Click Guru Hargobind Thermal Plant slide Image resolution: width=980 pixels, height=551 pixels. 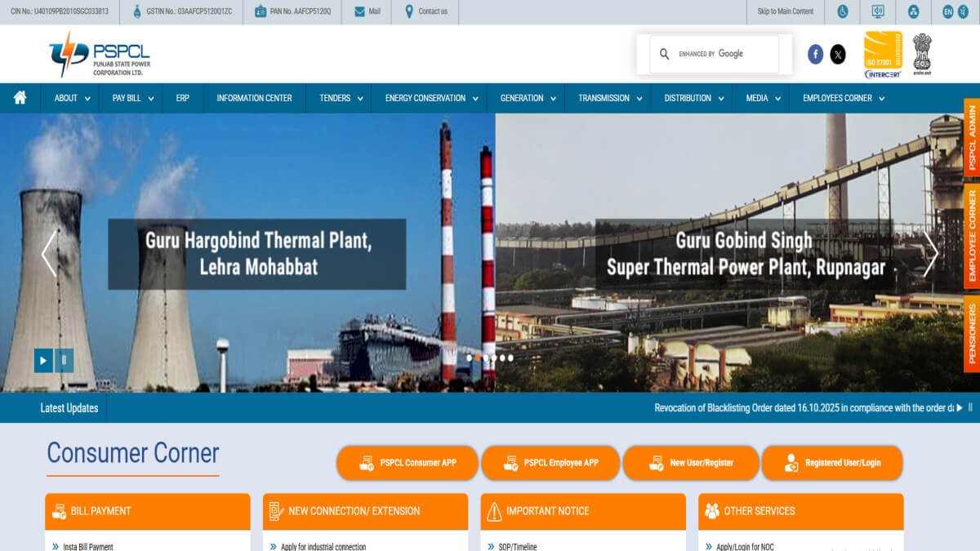[x=256, y=253]
